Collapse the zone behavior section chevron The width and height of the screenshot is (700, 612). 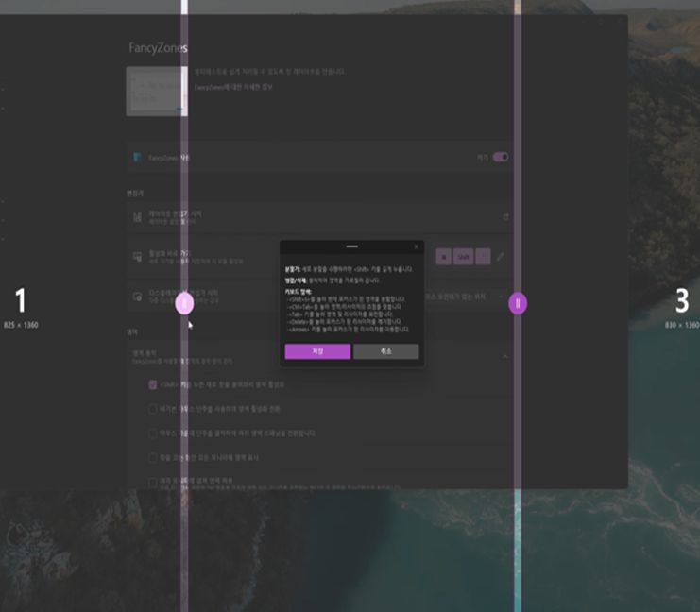click(x=504, y=357)
